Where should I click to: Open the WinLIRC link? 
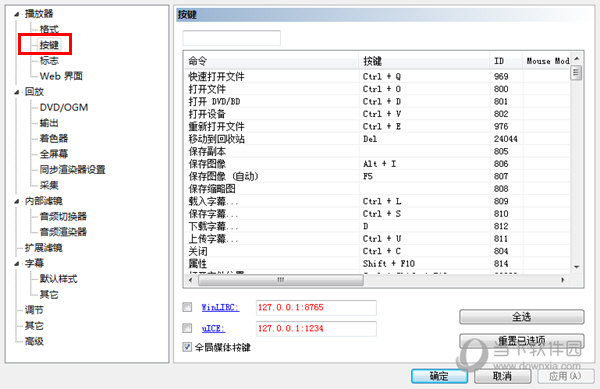click(x=220, y=308)
